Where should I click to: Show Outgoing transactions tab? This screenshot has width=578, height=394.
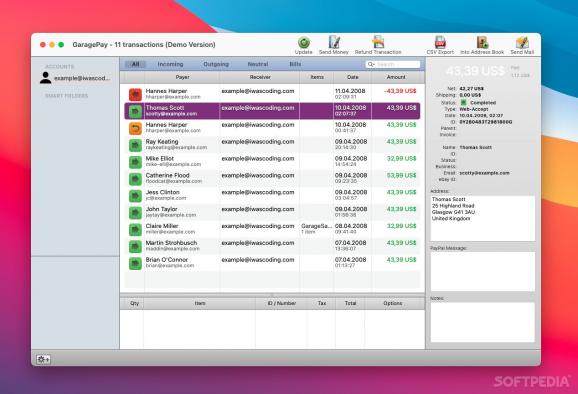tap(216, 64)
